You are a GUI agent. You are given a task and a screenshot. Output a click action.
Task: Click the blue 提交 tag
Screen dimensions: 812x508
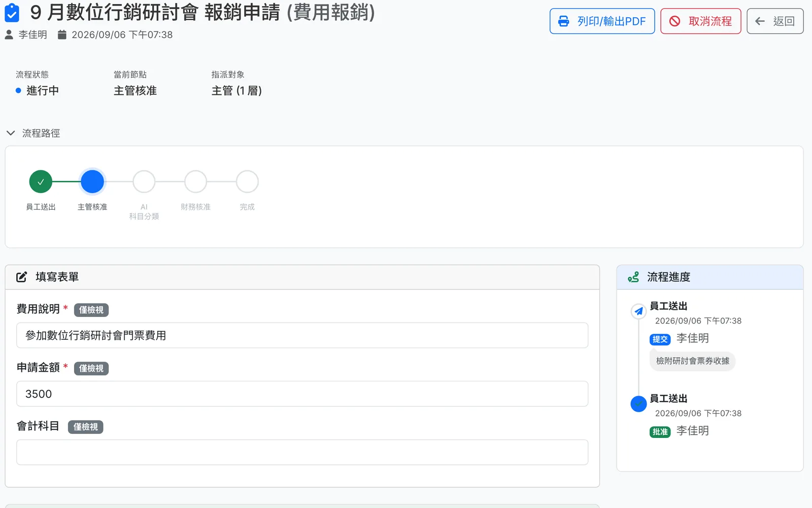[660, 339]
